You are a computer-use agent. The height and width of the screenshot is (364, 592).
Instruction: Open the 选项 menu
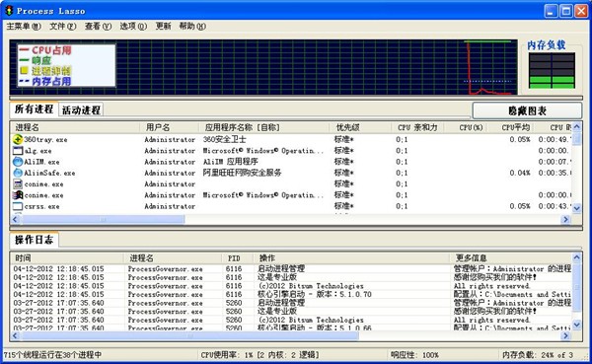[133, 26]
